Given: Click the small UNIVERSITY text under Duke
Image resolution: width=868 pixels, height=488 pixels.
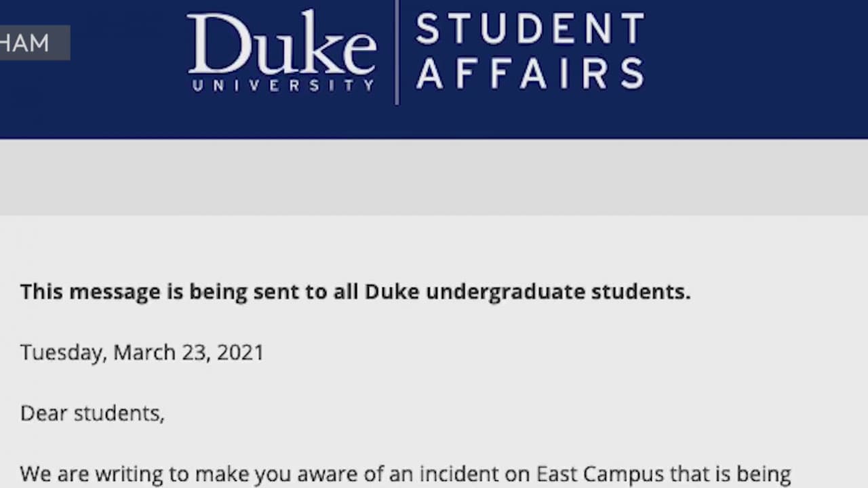Looking at the screenshot, I should click(283, 86).
